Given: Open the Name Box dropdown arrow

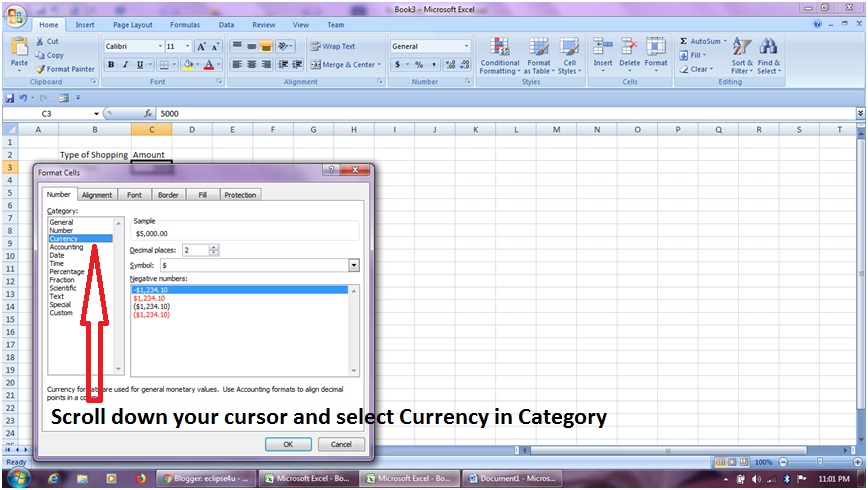Looking at the screenshot, I should [x=96, y=114].
